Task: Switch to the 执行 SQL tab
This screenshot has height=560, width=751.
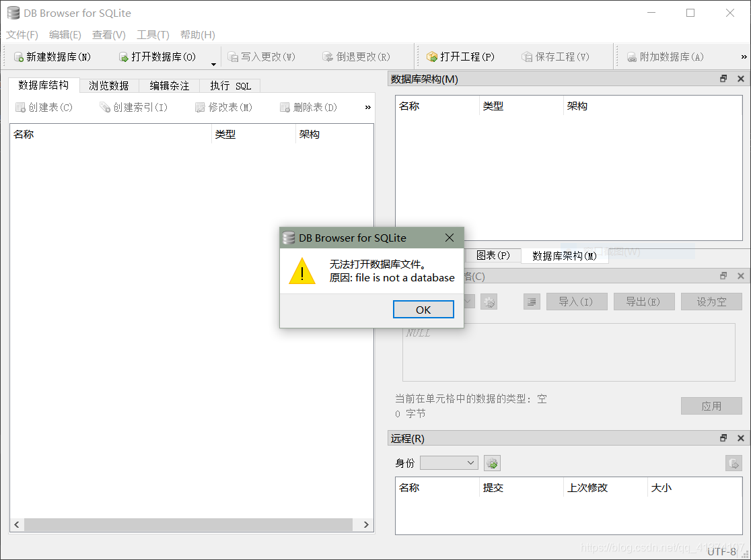Action: pyautogui.click(x=229, y=85)
